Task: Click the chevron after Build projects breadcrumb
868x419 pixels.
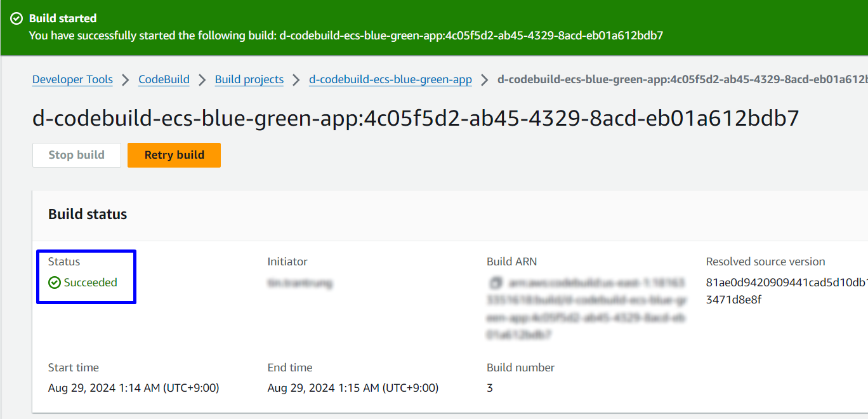Action: pos(296,79)
